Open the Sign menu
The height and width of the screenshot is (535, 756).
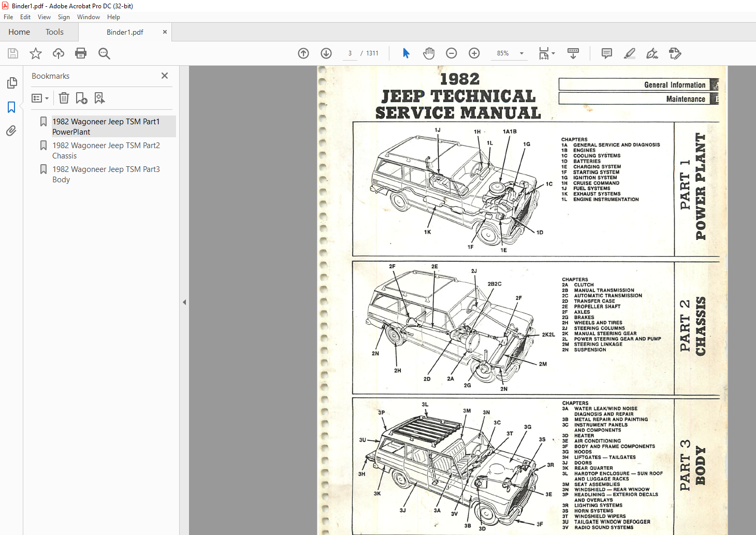click(x=64, y=17)
